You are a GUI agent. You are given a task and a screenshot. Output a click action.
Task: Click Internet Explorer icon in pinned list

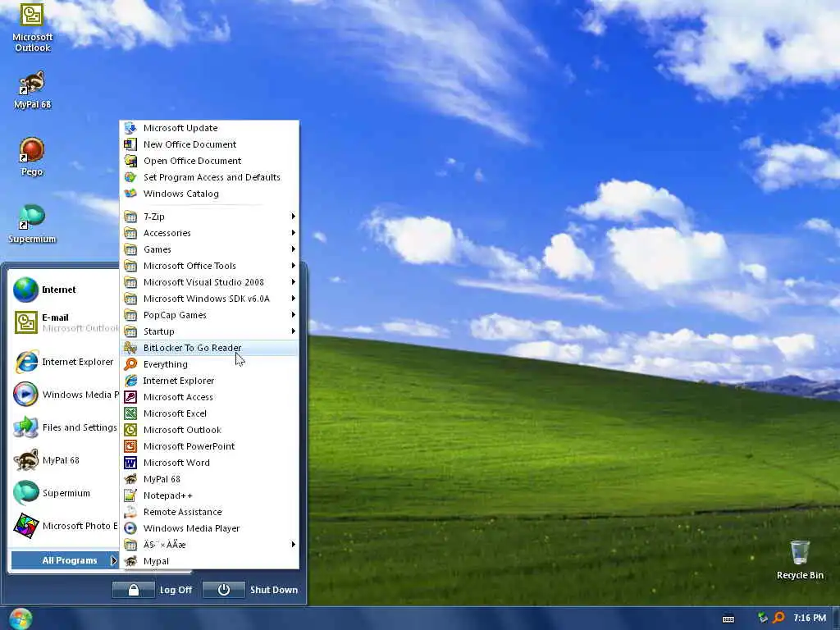coord(26,362)
